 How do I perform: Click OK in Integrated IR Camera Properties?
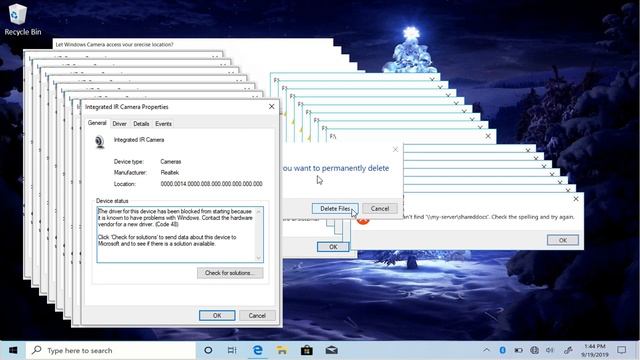coord(217,316)
